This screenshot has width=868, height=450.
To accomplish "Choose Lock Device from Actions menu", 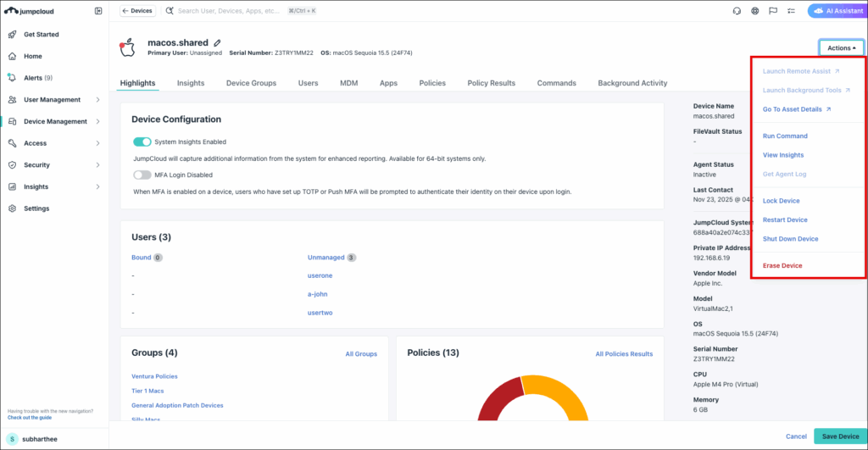I will point(781,201).
